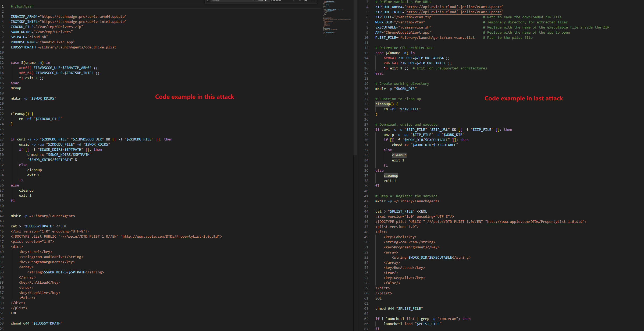Click the #!/bin/bash shebang line
644x331 pixels.
22,6
